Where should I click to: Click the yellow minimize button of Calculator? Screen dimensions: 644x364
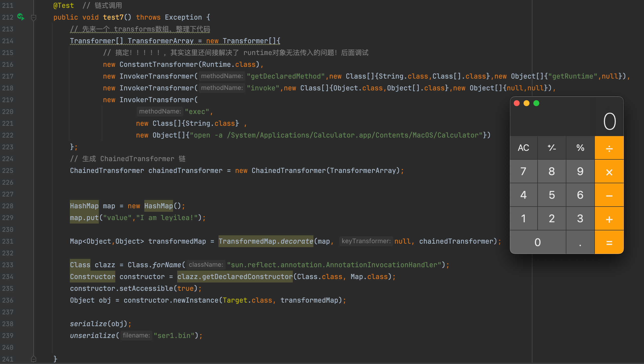tap(527, 103)
